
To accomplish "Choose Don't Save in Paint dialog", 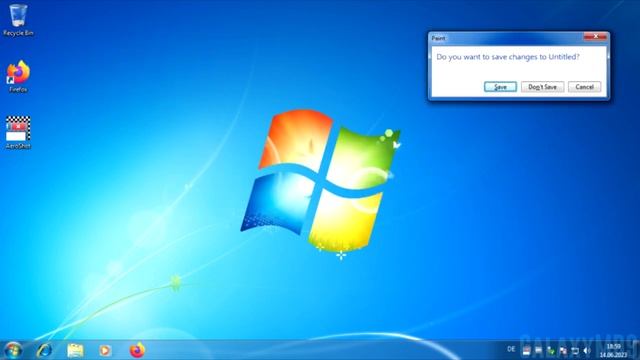I will click(x=542, y=87).
